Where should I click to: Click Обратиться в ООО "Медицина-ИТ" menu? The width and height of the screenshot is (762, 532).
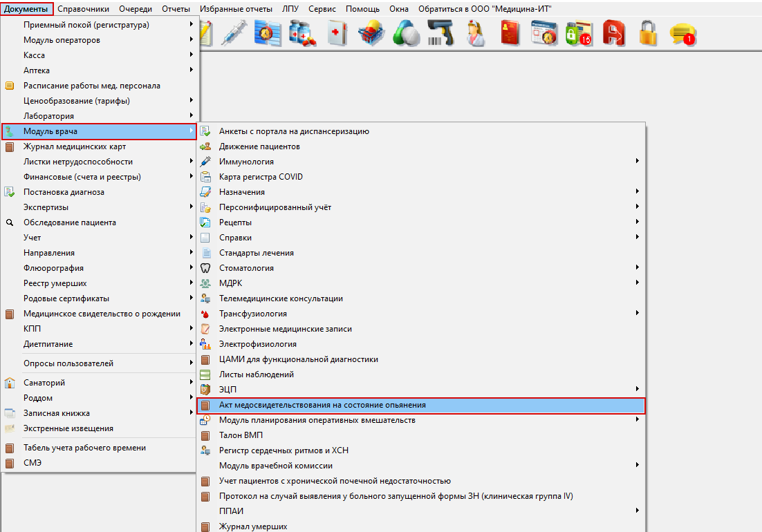(x=485, y=9)
